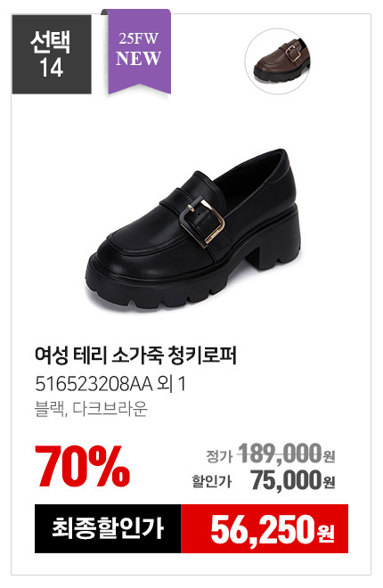Click the number 14 in the gray badge
The height and width of the screenshot is (588, 383).
tap(51, 68)
